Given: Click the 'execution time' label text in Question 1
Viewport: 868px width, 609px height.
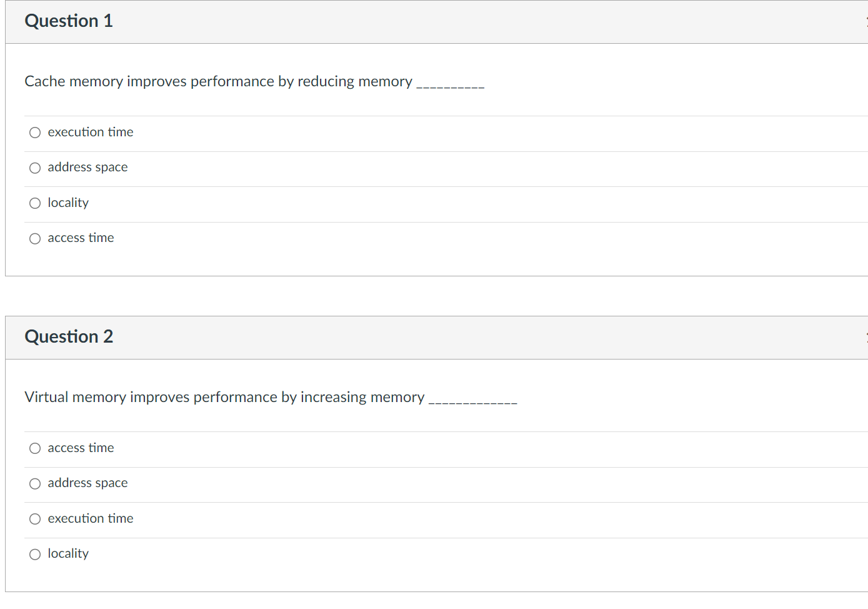Looking at the screenshot, I should (x=91, y=132).
